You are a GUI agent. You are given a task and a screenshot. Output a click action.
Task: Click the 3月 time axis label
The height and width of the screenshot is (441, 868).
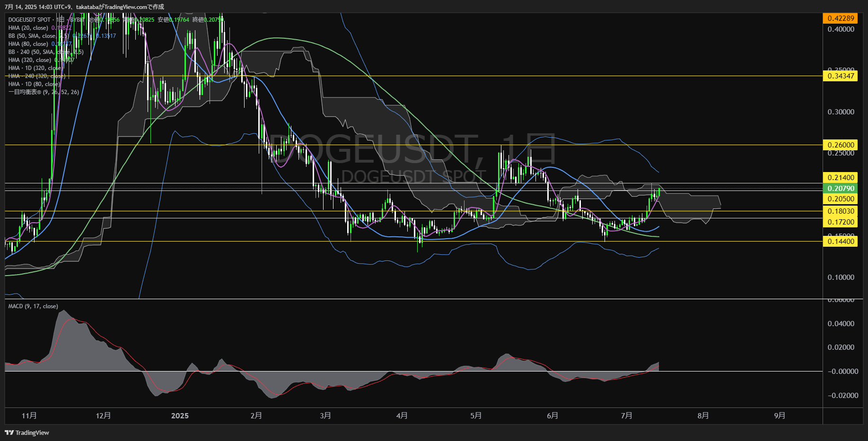pyautogui.click(x=325, y=415)
